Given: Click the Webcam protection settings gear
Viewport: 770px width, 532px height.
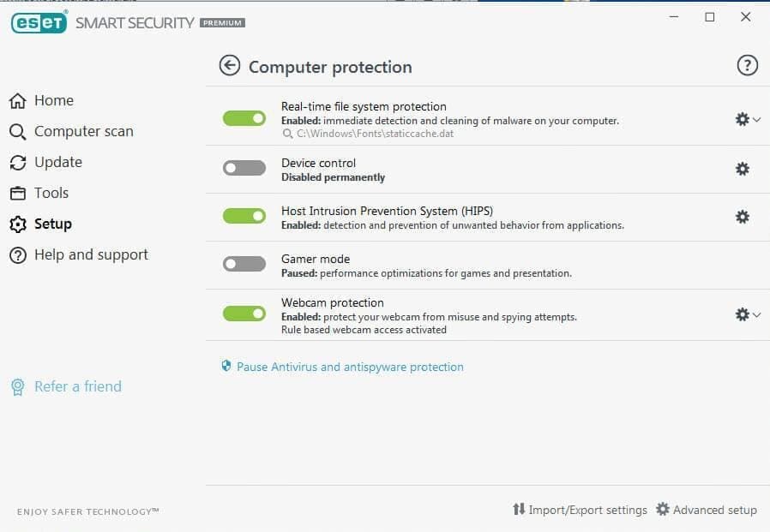Looking at the screenshot, I should point(741,314).
